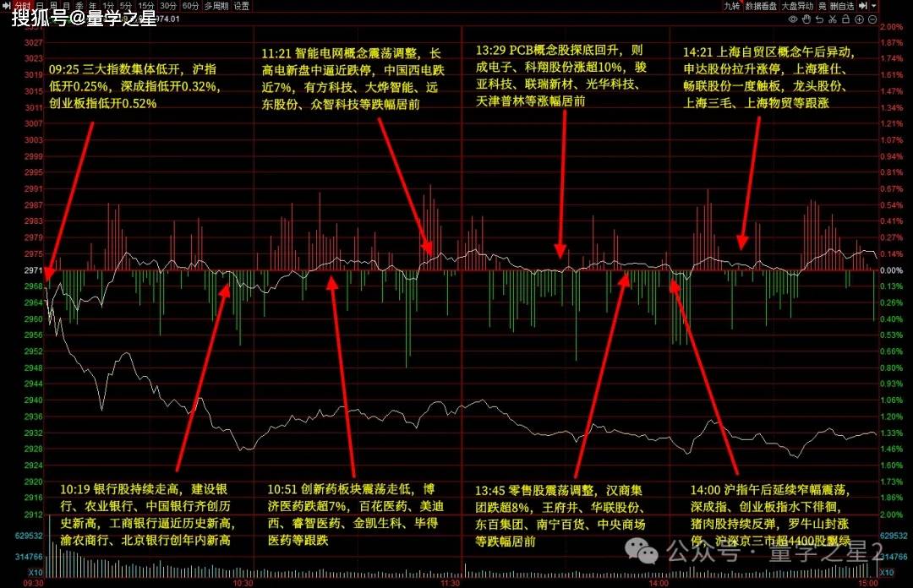Click the X10 volume scale label at bottom left

pyautogui.click(x=35, y=573)
